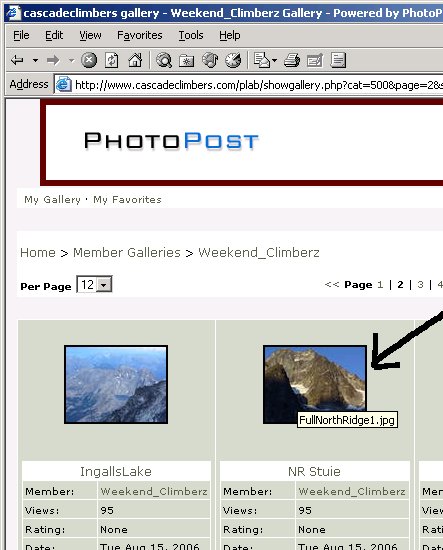Click the previous page << link
This screenshot has width=443, height=550.
(x=332, y=284)
